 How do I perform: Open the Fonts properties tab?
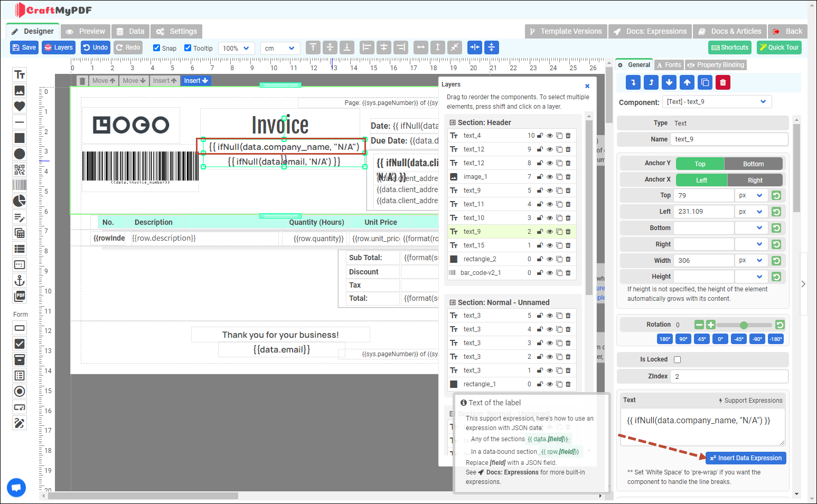click(x=669, y=65)
